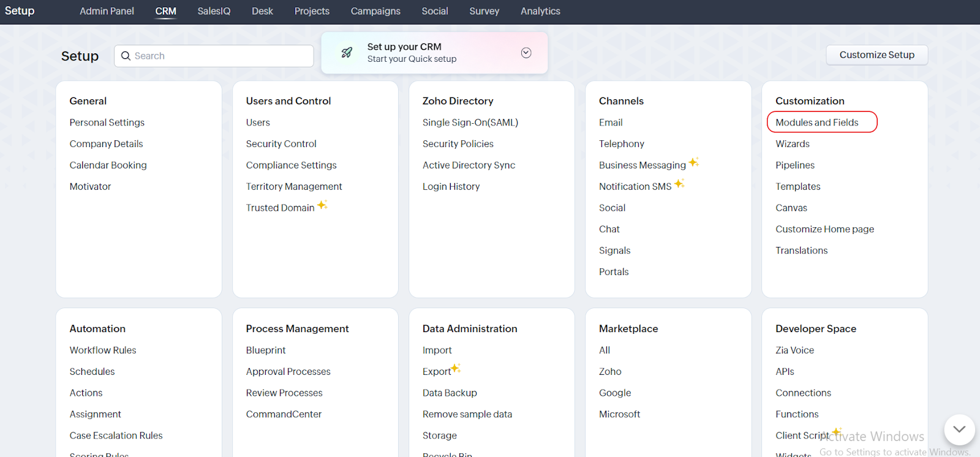Open Zia Voice in Developer Space
Screen dimensions: 980x457
794,350
